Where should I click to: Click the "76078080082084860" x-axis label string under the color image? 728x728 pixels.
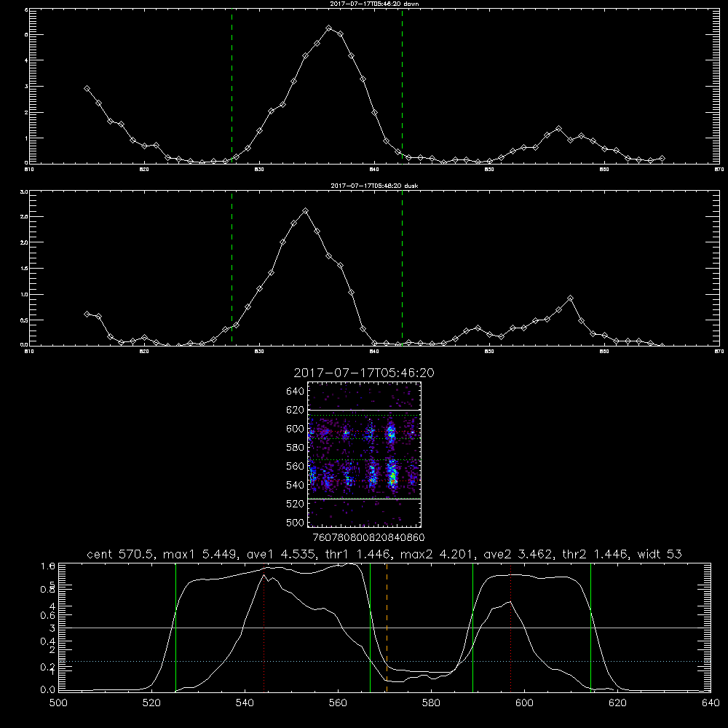368,537
